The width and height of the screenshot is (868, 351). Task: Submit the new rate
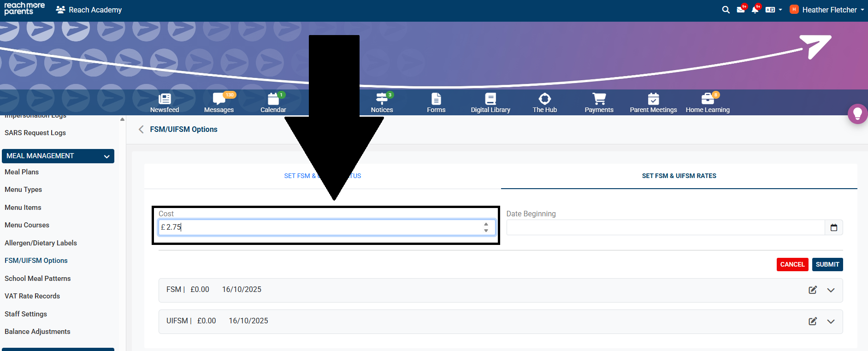pyautogui.click(x=827, y=264)
